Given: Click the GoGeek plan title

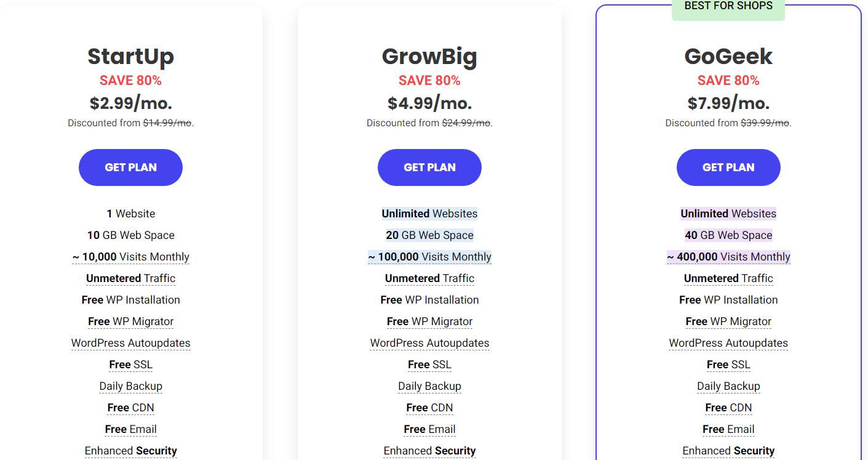Looking at the screenshot, I should point(728,57).
